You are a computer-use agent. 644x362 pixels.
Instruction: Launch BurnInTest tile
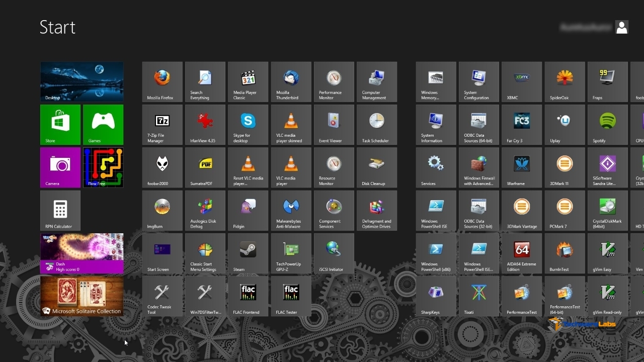tap(565, 253)
